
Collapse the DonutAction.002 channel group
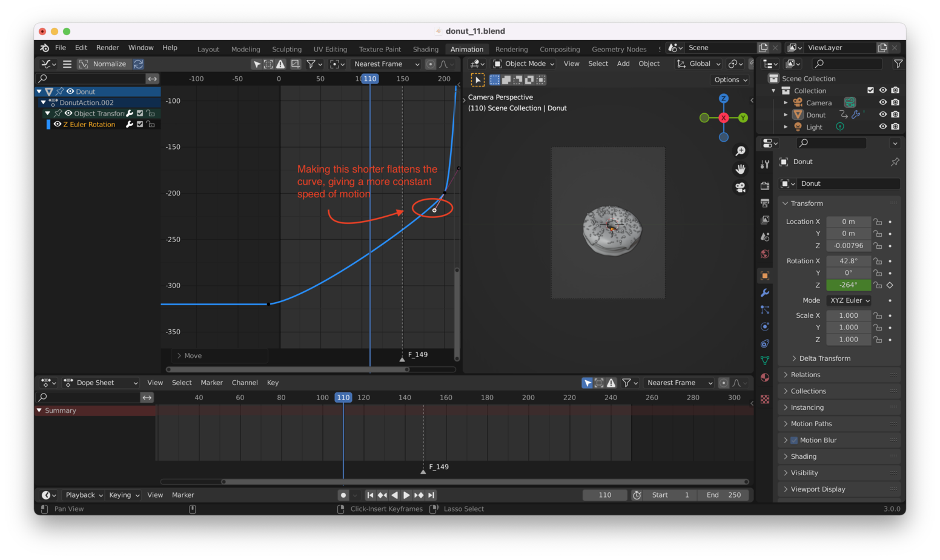43,102
